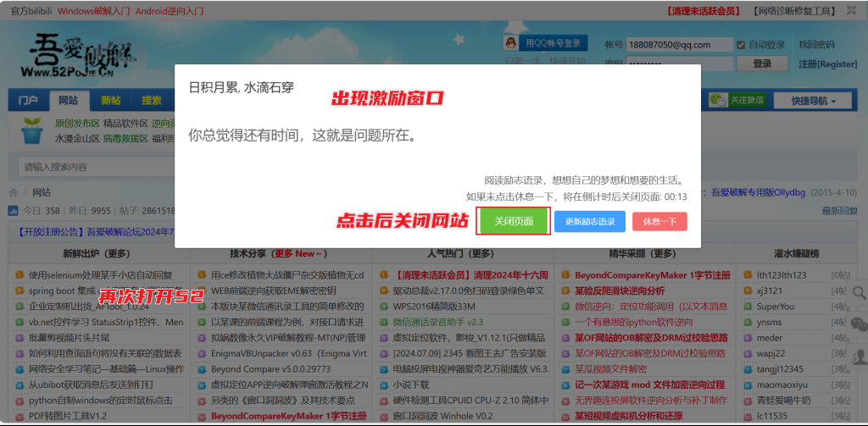868x426 pixels.
Task: Click the 登录 button
Action: 761,64
